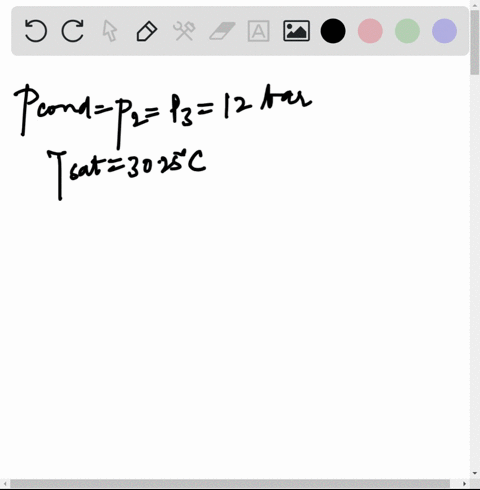480x490 pixels.
Task: Select the pointer selection tool
Action: pos(110,31)
